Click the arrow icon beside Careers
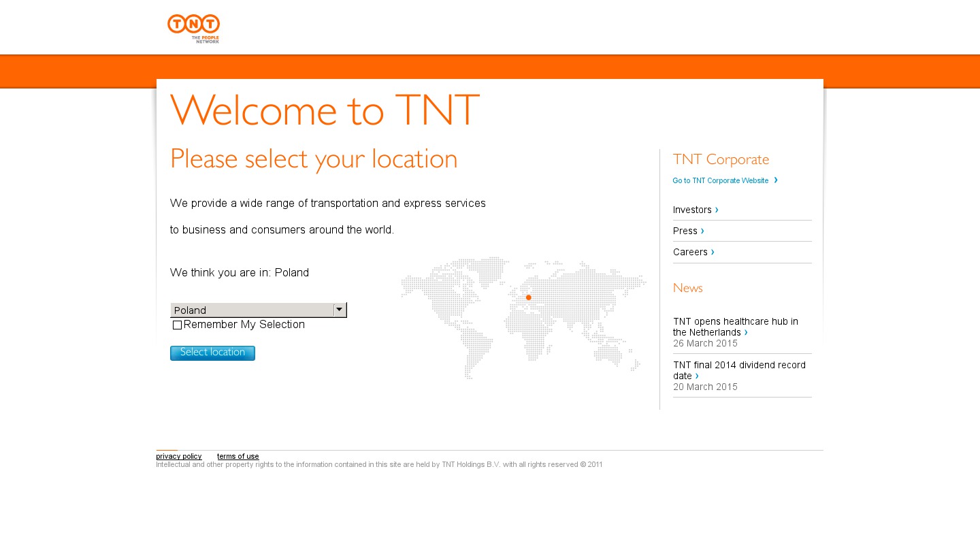The width and height of the screenshot is (980, 533). click(713, 252)
